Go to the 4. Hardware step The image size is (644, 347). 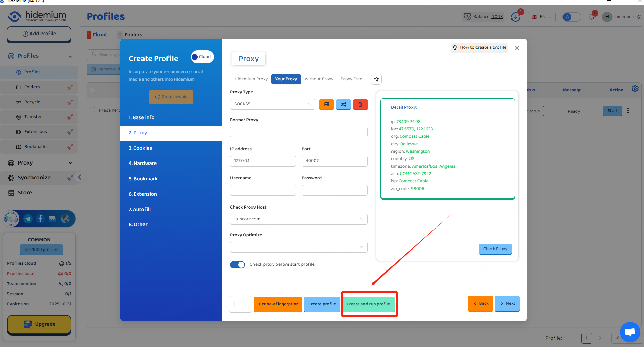pyautogui.click(x=142, y=163)
